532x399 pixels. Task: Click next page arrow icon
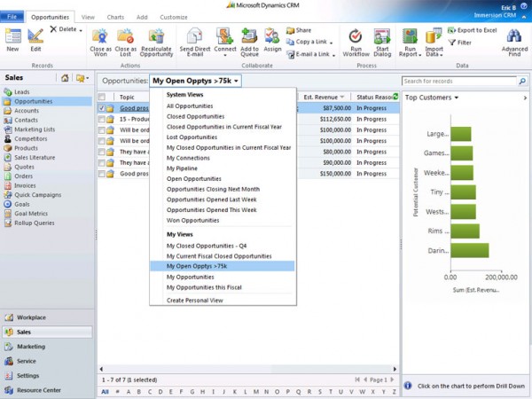click(x=393, y=379)
